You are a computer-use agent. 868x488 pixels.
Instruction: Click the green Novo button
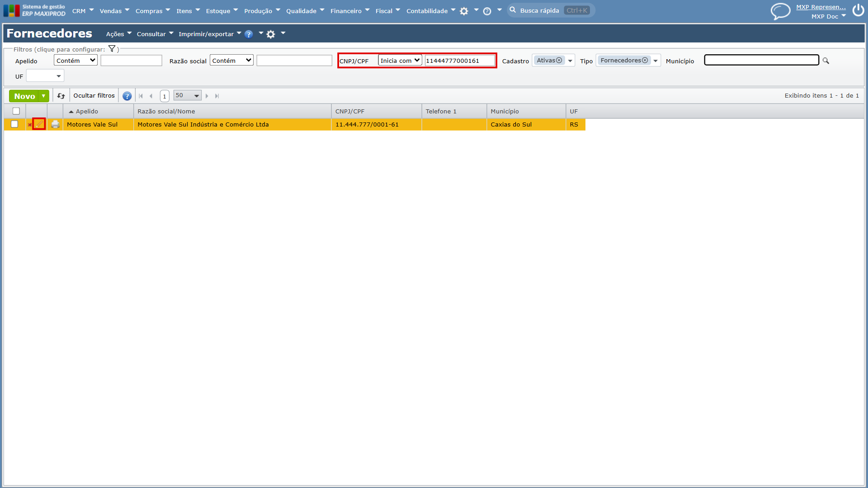(24, 96)
